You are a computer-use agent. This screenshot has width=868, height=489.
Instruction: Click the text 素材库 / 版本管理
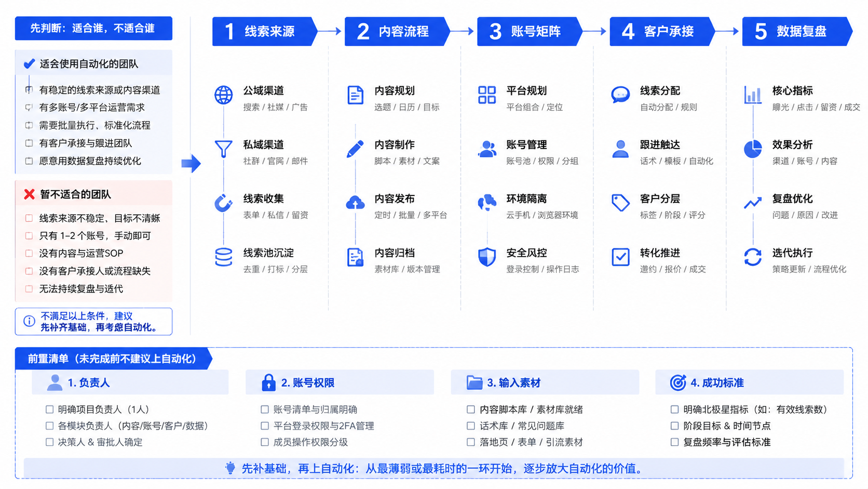pyautogui.click(x=407, y=269)
